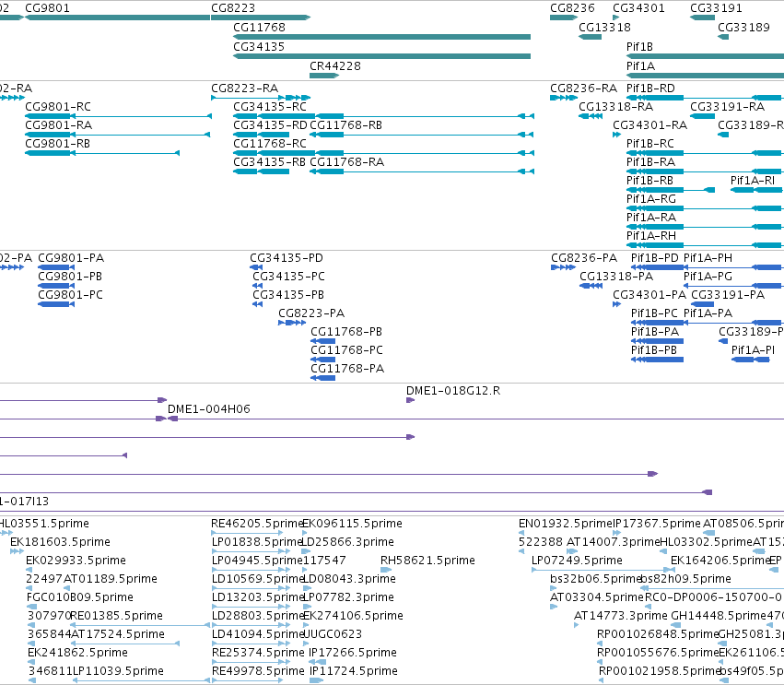Click the CG11768-PA protein label
This screenshot has width=784, height=685.
tap(347, 370)
